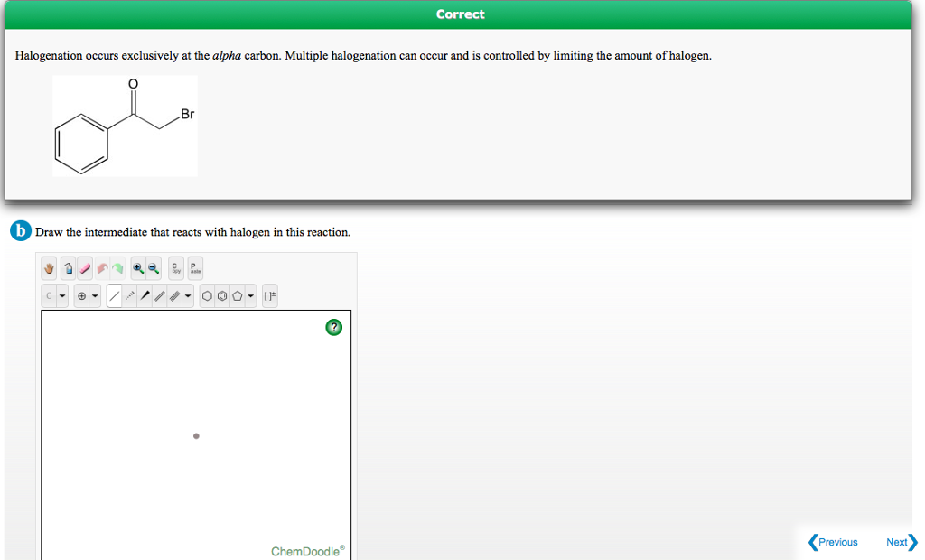Screen dimensions: 925x560
Task: Select the single bond drawing tool
Action: coord(115,294)
